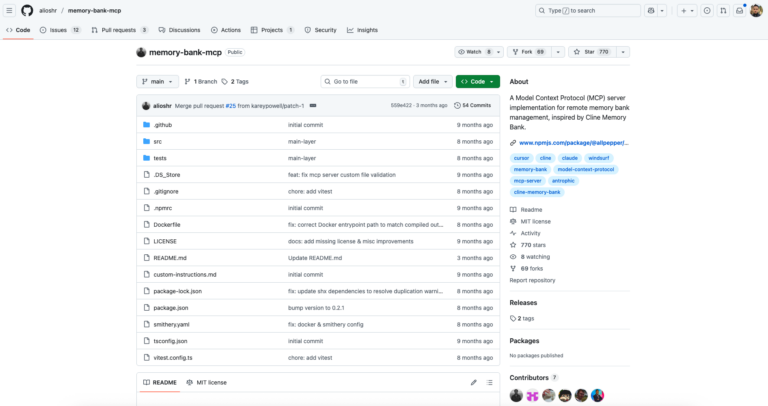Image resolution: width=768 pixels, height=406 pixels.
Task: Open the .github folder
Action: (x=163, y=125)
